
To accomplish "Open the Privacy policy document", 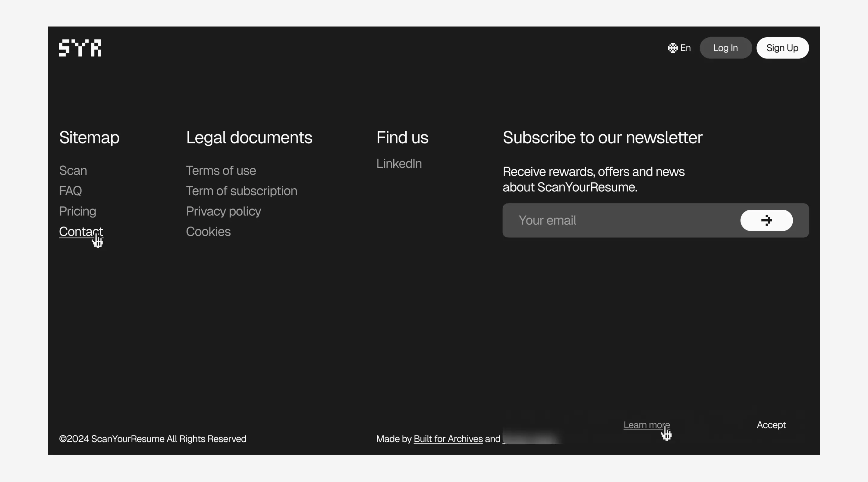I will coord(223,211).
